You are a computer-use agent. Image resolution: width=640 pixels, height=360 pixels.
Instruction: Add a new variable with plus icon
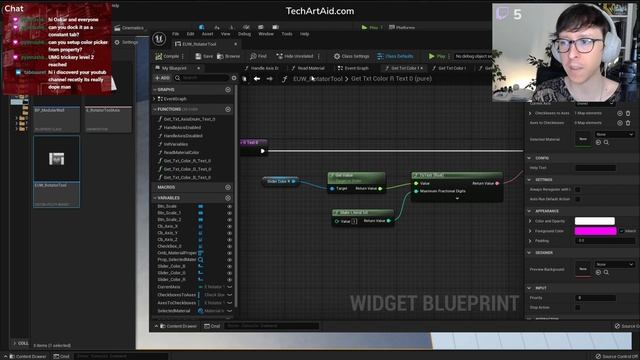pyautogui.click(x=228, y=198)
